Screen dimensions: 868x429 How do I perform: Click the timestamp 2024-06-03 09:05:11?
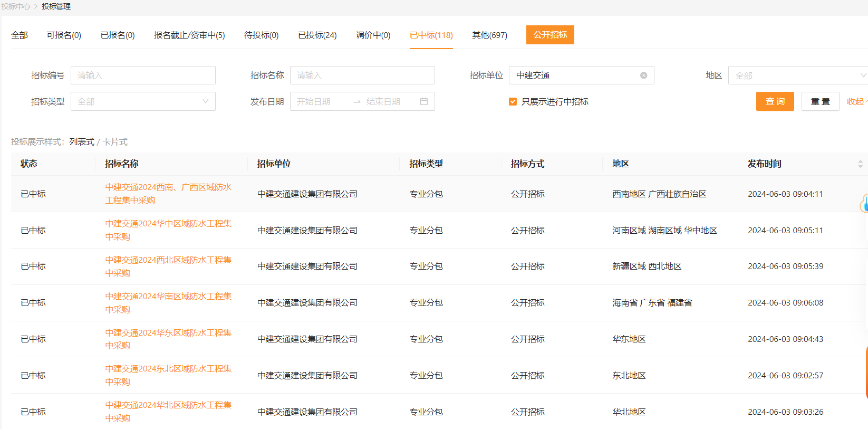click(x=785, y=230)
